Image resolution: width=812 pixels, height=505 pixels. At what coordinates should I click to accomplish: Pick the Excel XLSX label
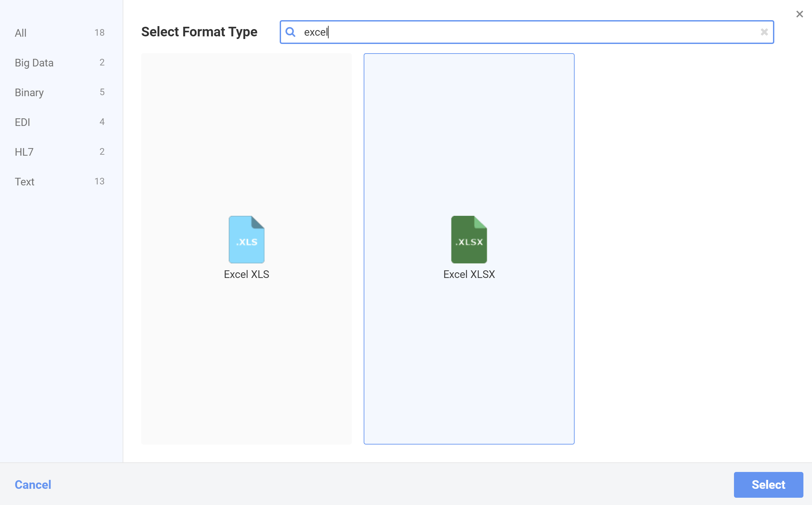click(468, 274)
